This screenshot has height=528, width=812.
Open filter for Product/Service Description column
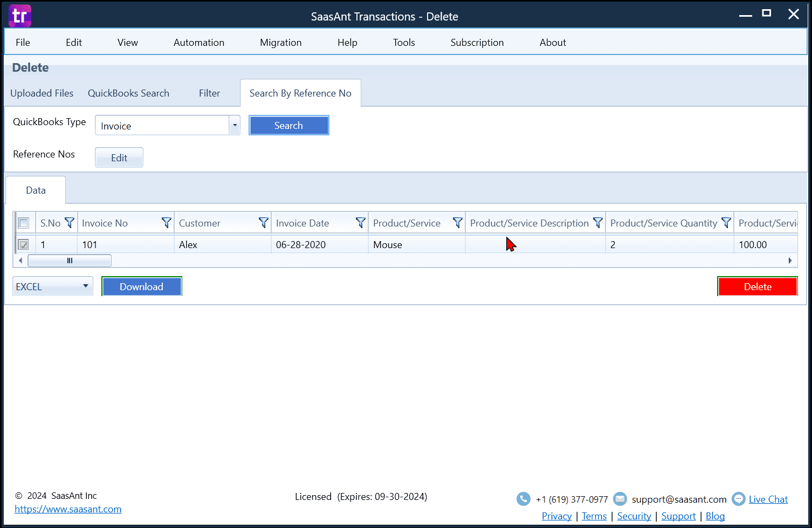click(598, 223)
